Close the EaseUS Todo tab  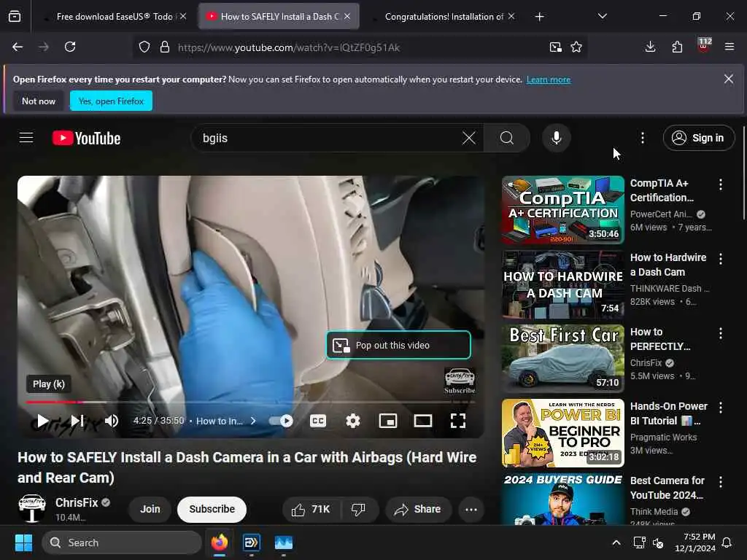pyautogui.click(x=183, y=16)
